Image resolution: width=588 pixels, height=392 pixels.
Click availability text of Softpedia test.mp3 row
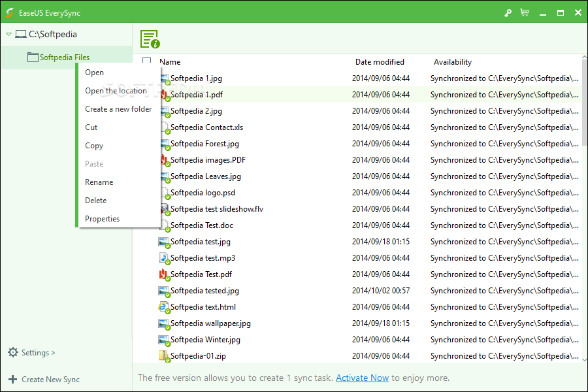[x=504, y=258]
